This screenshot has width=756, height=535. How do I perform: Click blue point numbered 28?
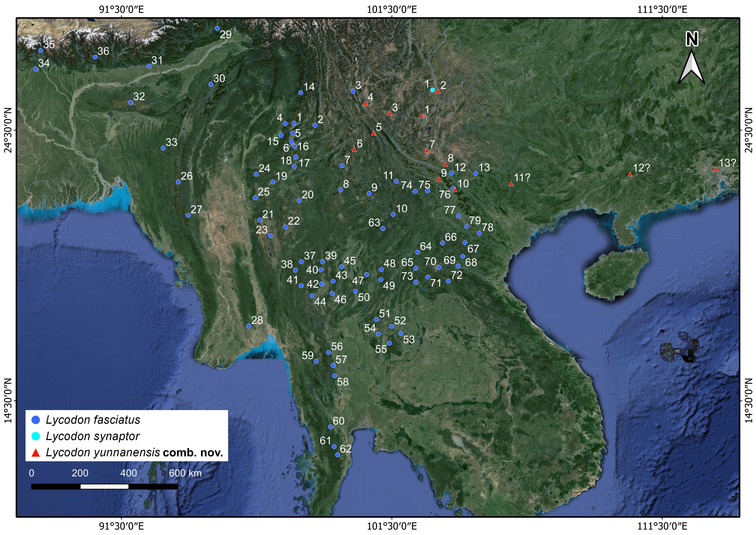(x=249, y=326)
